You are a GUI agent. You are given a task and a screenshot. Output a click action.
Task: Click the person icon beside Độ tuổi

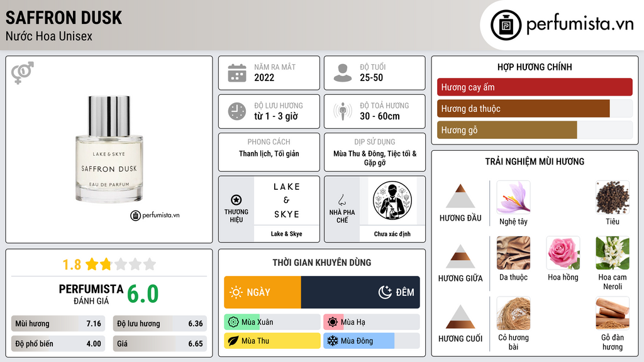pyautogui.click(x=343, y=73)
